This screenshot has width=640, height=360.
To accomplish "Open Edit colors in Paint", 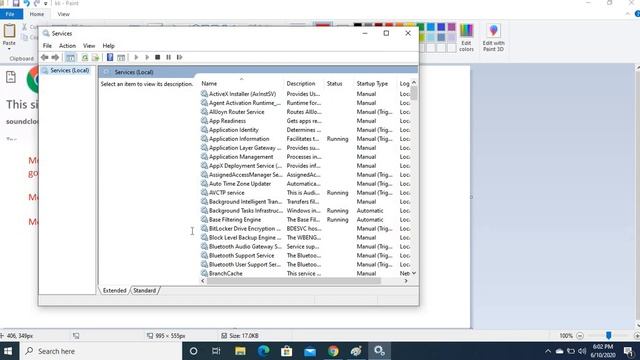I will click(466, 38).
